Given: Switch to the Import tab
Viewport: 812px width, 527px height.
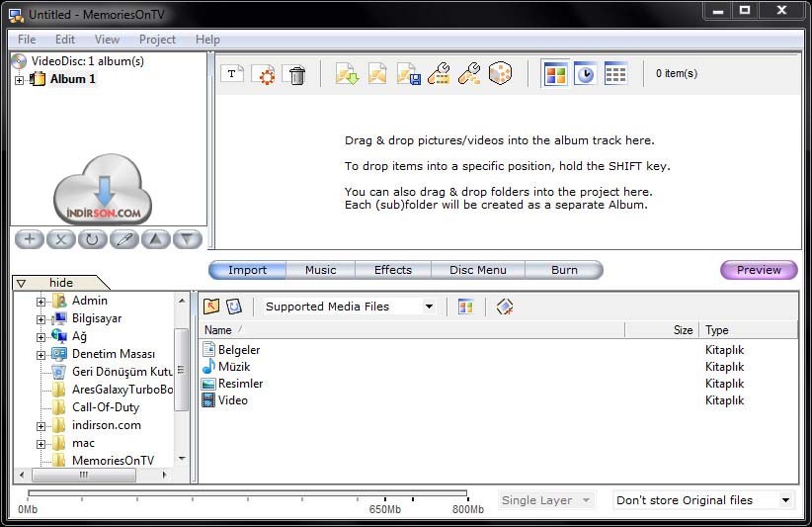Looking at the screenshot, I should [248, 270].
